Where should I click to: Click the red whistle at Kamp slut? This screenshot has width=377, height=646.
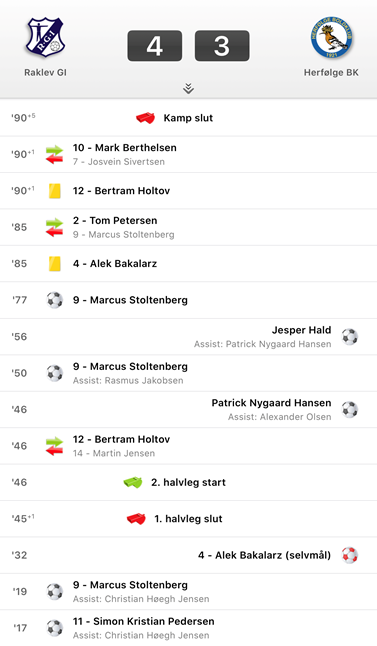pyautogui.click(x=145, y=118)
